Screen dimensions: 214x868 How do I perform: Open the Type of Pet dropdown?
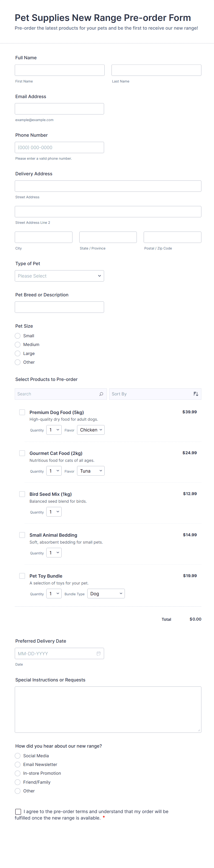click(x=59, y=276)
